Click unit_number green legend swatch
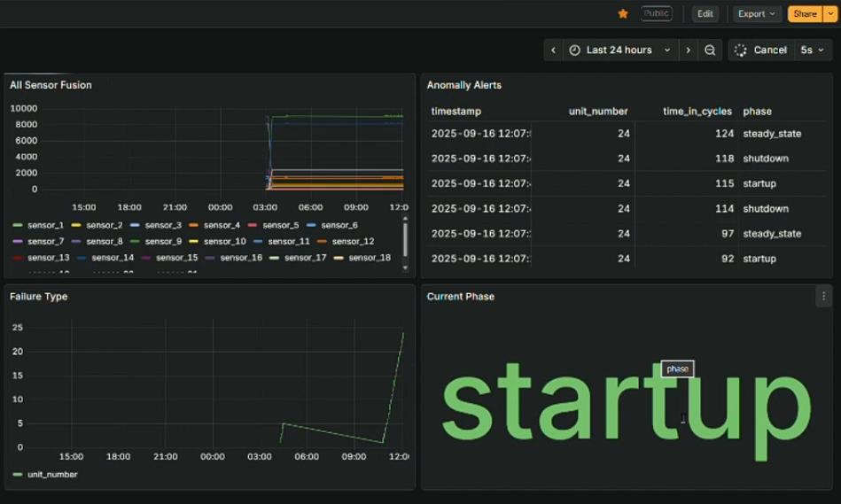 pyautogui.click(x=18, y=475)
